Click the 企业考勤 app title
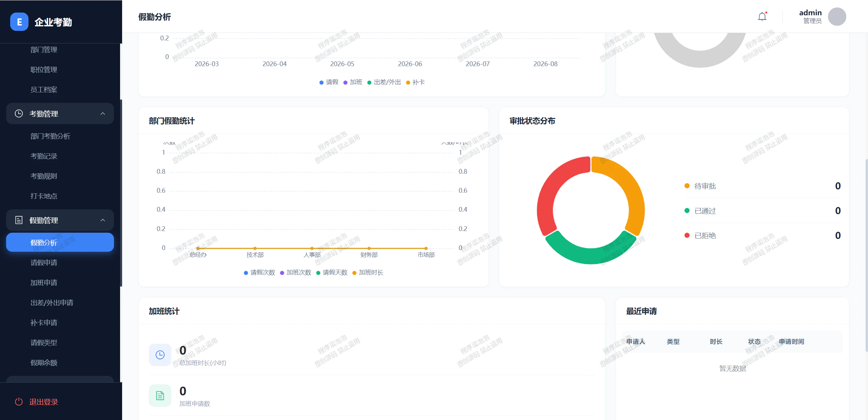 pyautogui.click(x=53, y=22)
